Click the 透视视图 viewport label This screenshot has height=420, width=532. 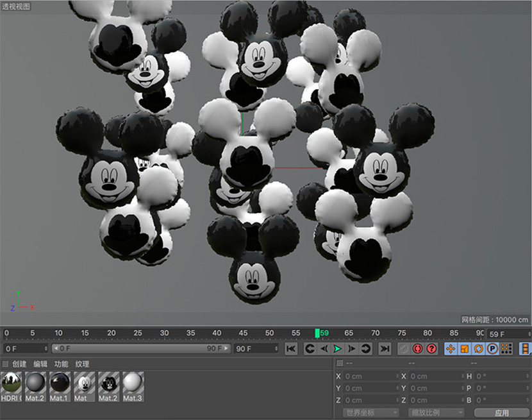coord(15,6)
